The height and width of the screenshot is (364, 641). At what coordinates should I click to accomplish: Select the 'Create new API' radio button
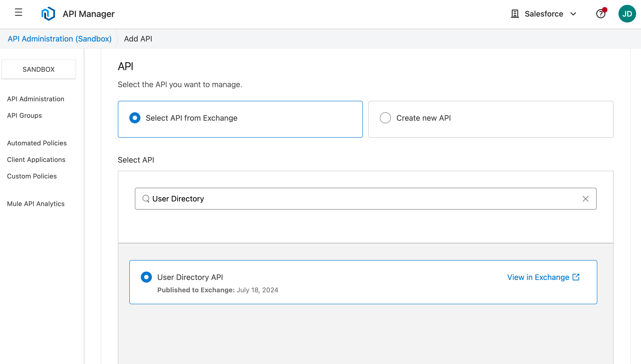click(384, 118)
